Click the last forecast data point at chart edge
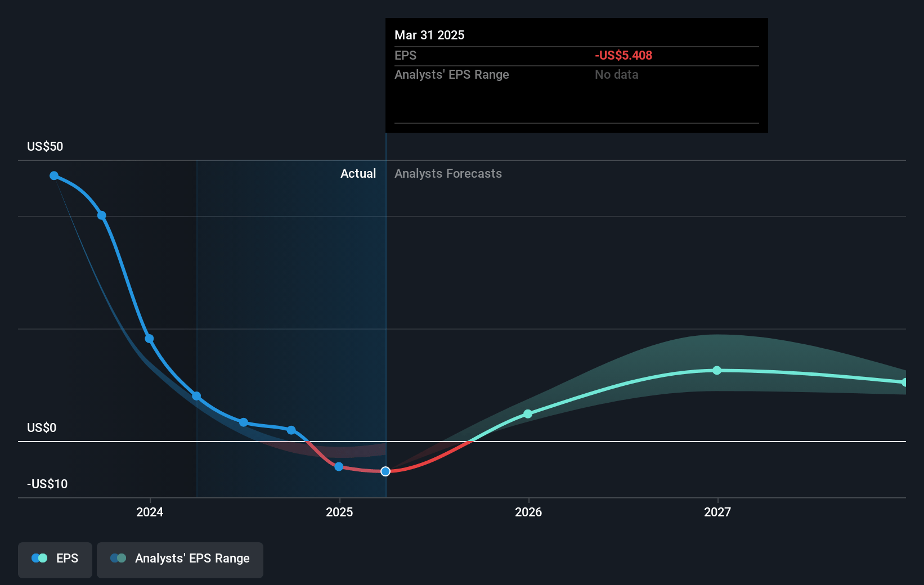 pyautogui.click(x=904, y=382)
